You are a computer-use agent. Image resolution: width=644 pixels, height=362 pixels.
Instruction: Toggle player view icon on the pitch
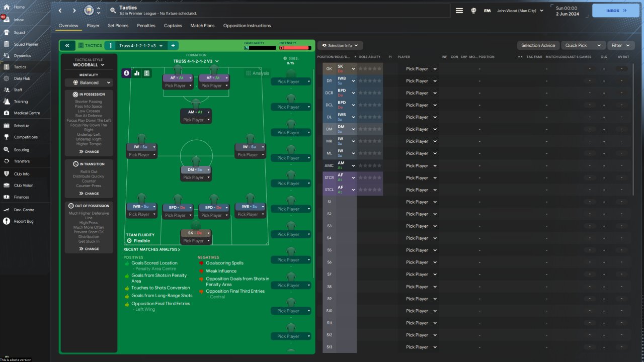126,73
